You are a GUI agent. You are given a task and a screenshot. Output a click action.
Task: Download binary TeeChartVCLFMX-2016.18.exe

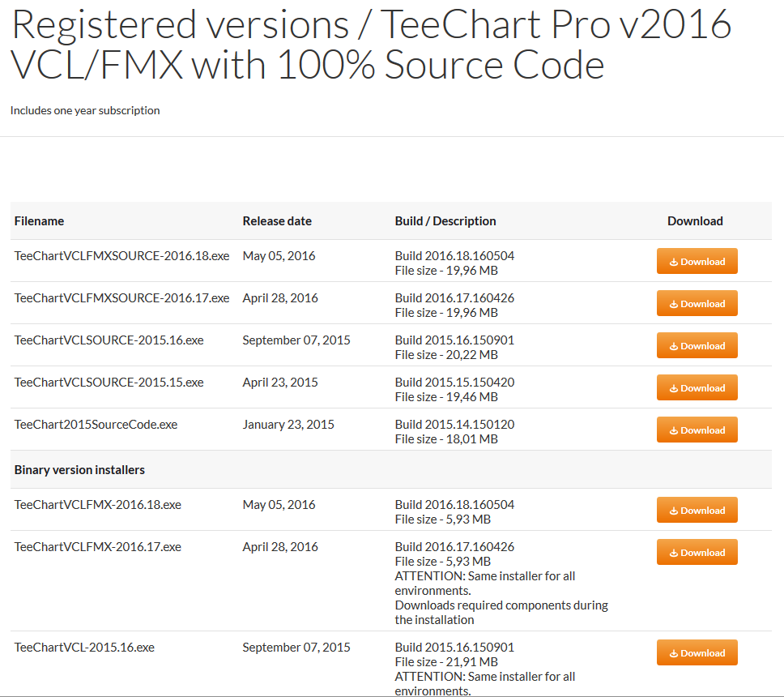(x=697, y=510)
